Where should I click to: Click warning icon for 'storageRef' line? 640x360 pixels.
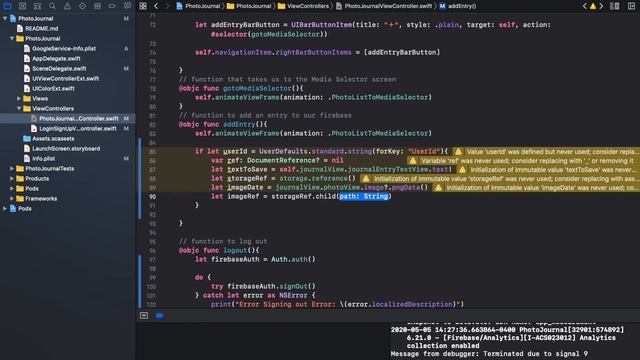point(366,179)
